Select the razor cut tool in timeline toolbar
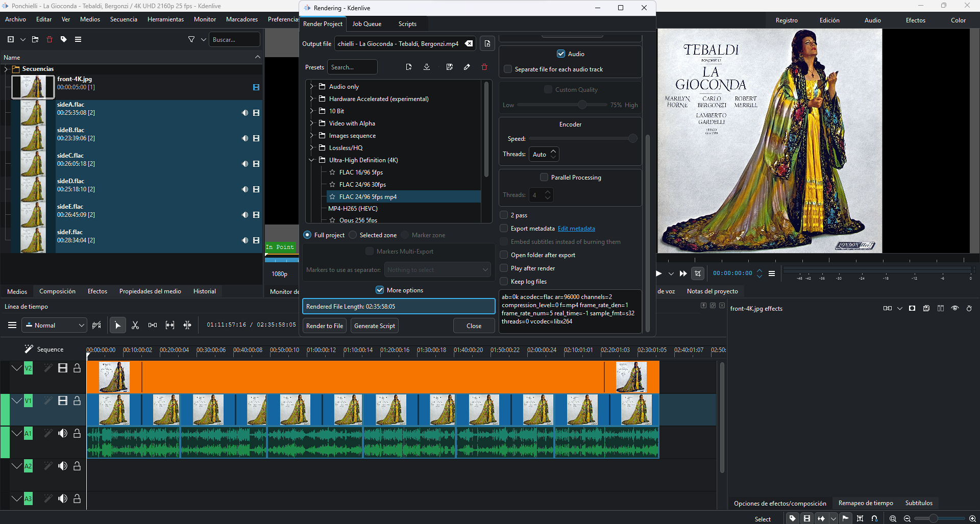The height and width of the screenshot is (524, 980). coord(135,326)
